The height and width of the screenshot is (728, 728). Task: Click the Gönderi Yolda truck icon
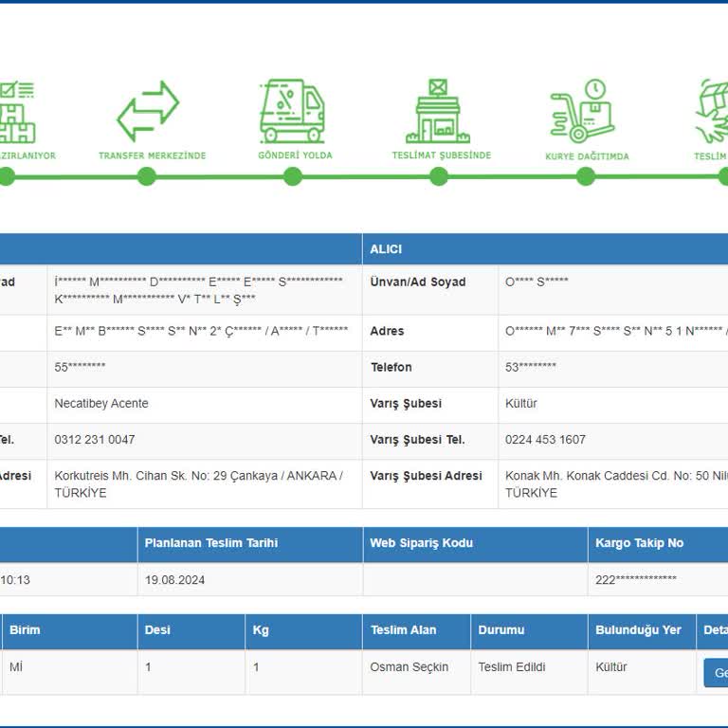coord(292,111)
